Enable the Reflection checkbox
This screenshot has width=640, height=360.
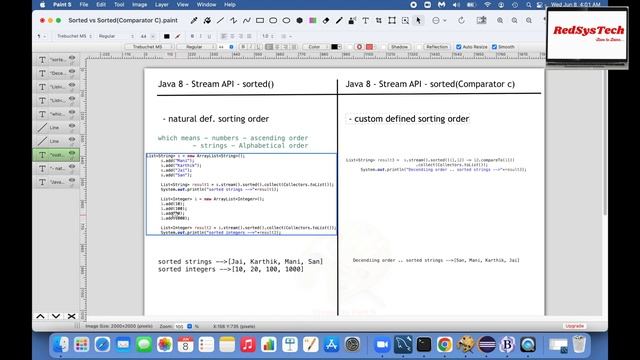click(x=419, y=47)
